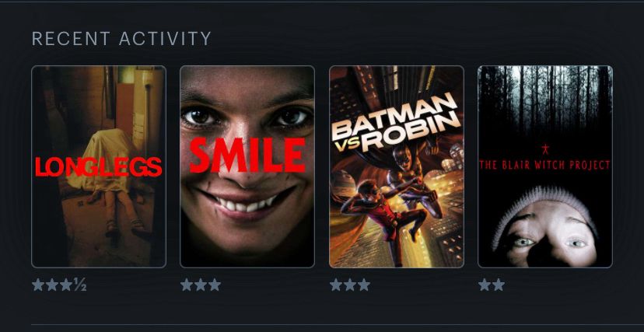Select the Batman vs Robin poster
The height and width of the screenshot is (332, 644).
[397, 166]
